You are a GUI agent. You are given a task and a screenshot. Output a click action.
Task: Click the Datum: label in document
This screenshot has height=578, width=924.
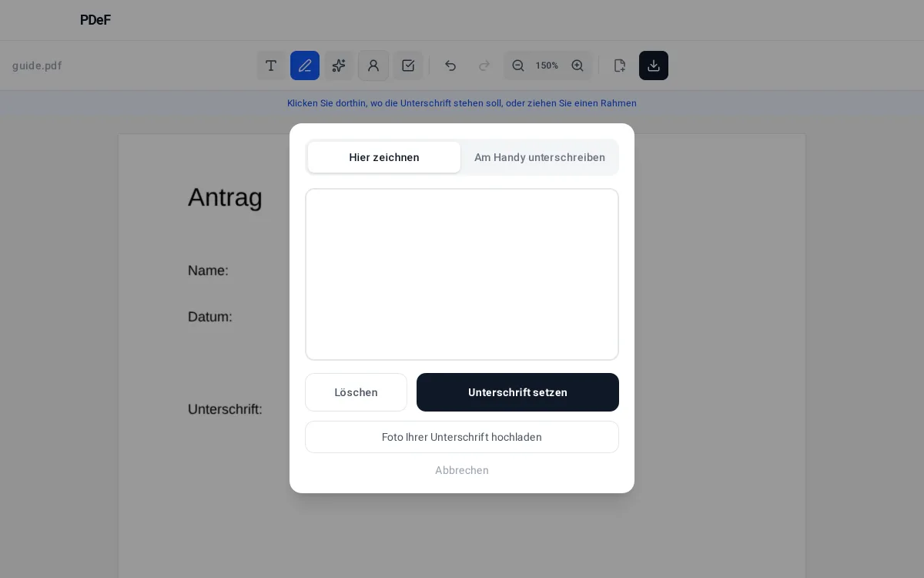pyautogui.click(x=210, y=317)
